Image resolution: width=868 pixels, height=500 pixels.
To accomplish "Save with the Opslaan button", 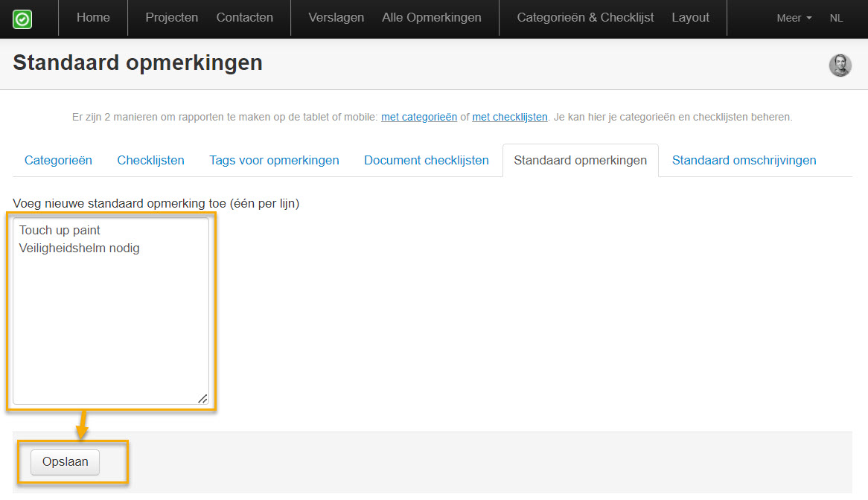I will click(66, 462).
